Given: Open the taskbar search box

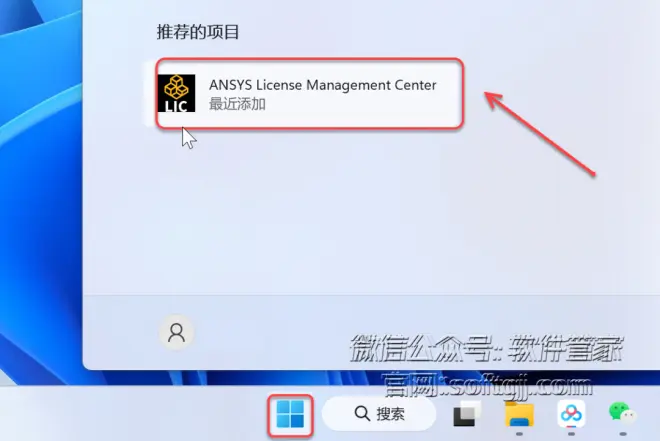Looking at the screenshot, I should coord(379,414).
